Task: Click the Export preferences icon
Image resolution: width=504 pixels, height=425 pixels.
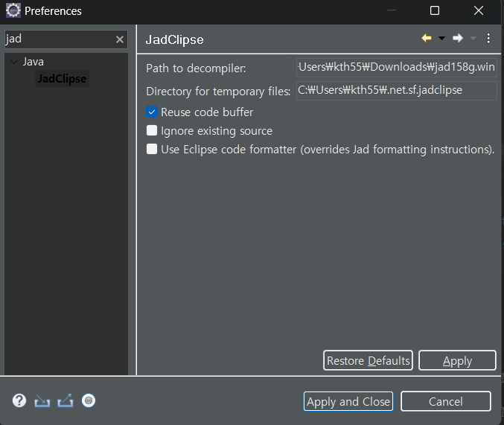Action: point(66,401)
